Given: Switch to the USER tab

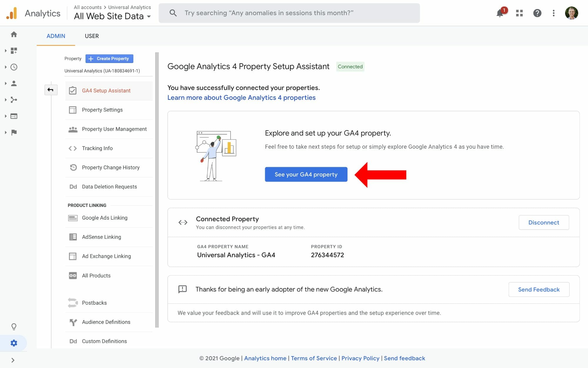Looking at the screenshot, I should point(92,36).
